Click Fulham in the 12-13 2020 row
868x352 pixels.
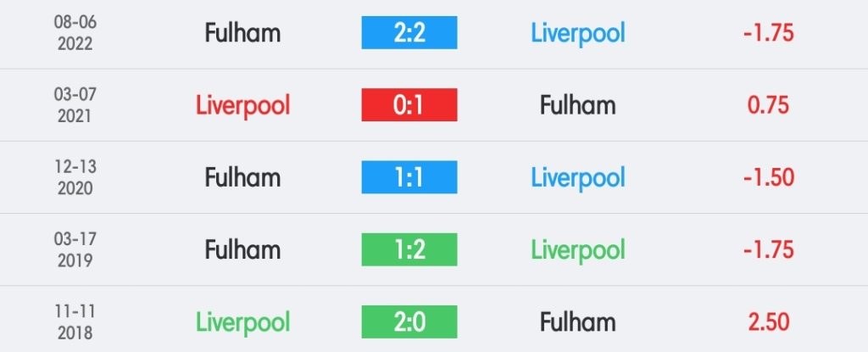coord(242,177)
